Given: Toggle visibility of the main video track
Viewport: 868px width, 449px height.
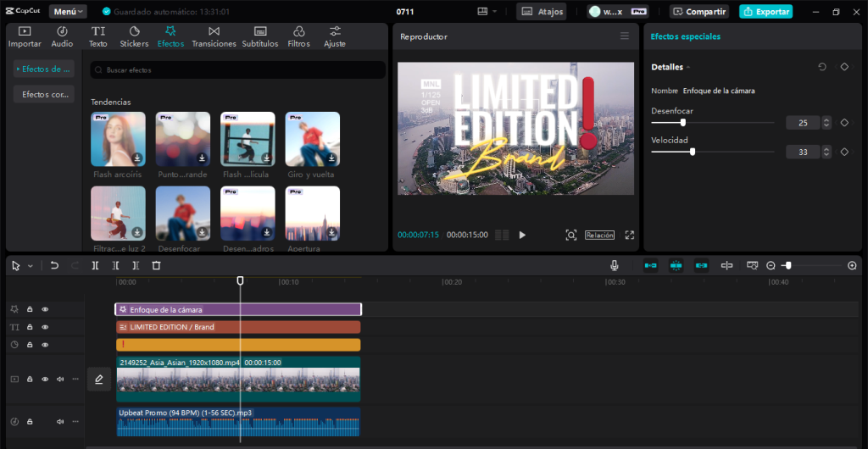Looking at the screenshot, I should coord(45,379).
